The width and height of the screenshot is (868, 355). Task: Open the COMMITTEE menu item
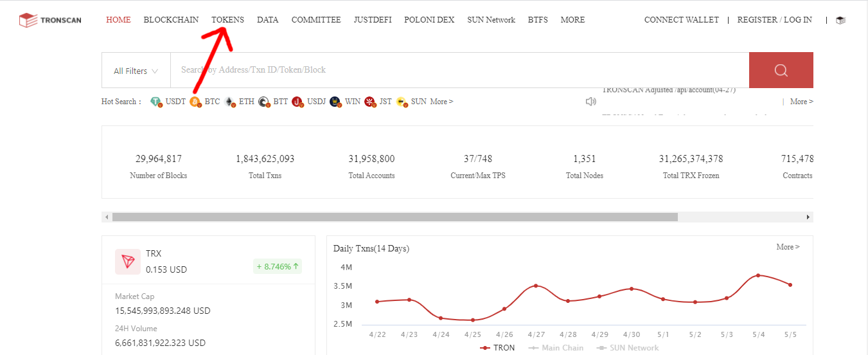(x=316, y=20)
